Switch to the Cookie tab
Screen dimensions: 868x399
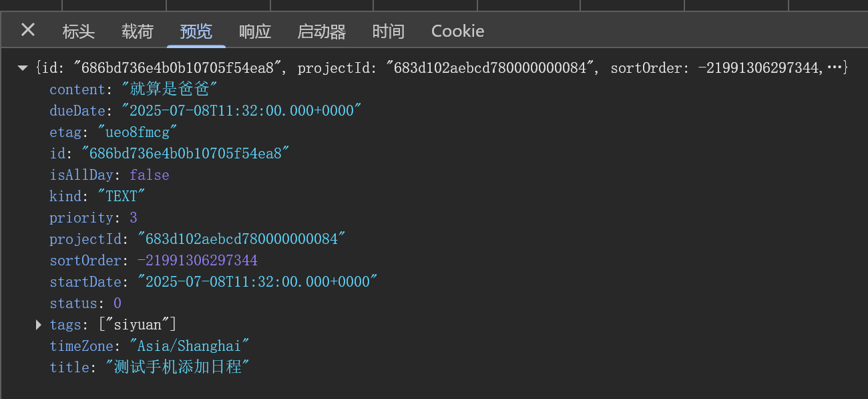(457, 31)
